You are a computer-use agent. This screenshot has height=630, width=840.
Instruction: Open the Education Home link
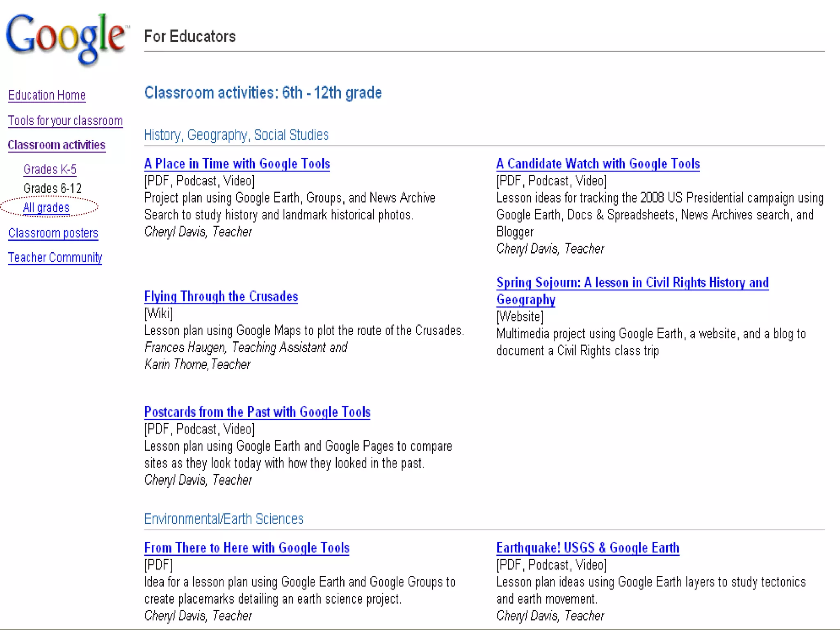click(x=47, y=95)
